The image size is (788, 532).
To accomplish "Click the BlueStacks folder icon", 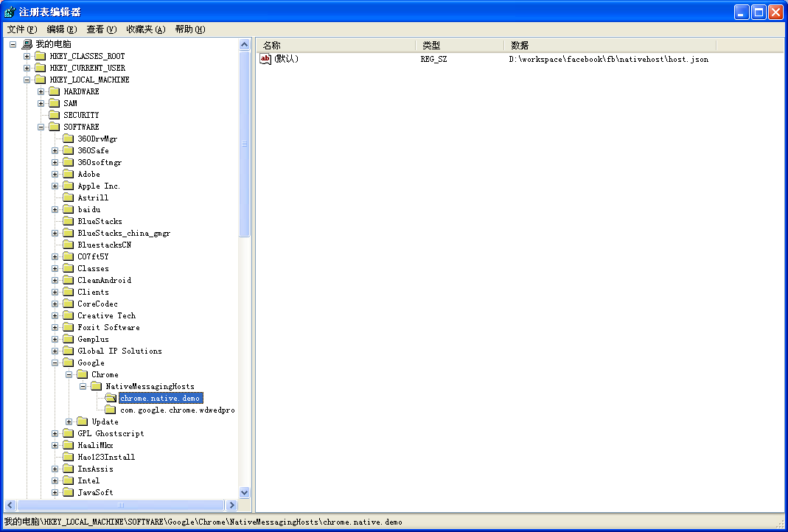I will [69, 222].
